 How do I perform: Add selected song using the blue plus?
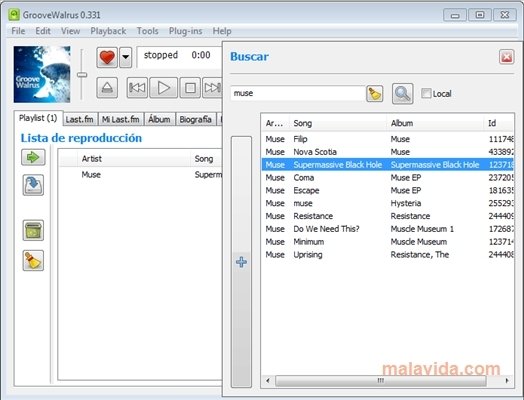point(241,262)
